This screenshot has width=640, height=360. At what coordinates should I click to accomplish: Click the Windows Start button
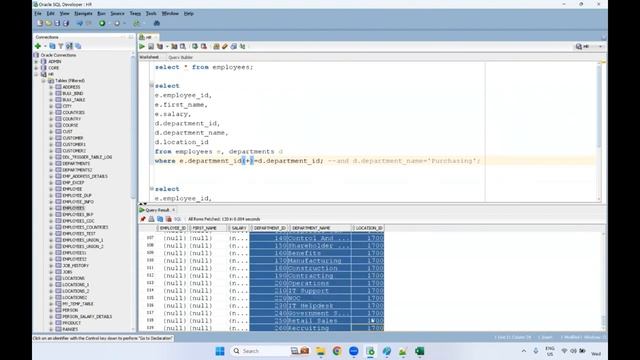tap(220, 351)
